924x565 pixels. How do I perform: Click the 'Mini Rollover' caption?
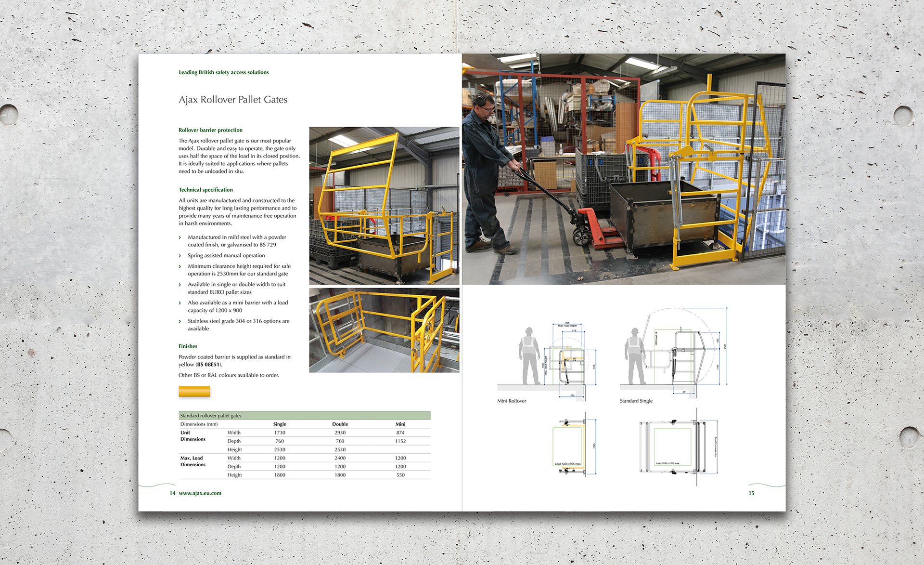coord(512,401)
